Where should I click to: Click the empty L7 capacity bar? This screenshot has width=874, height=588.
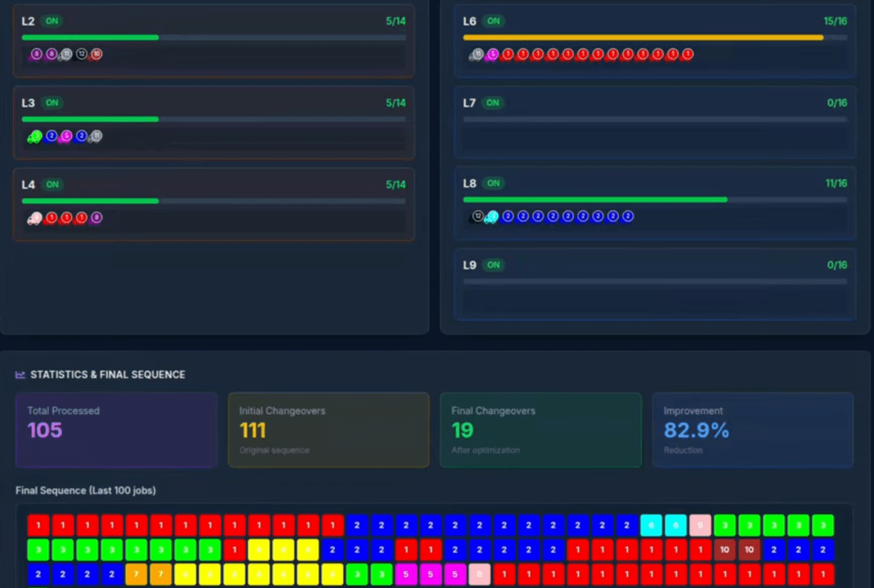655,119
